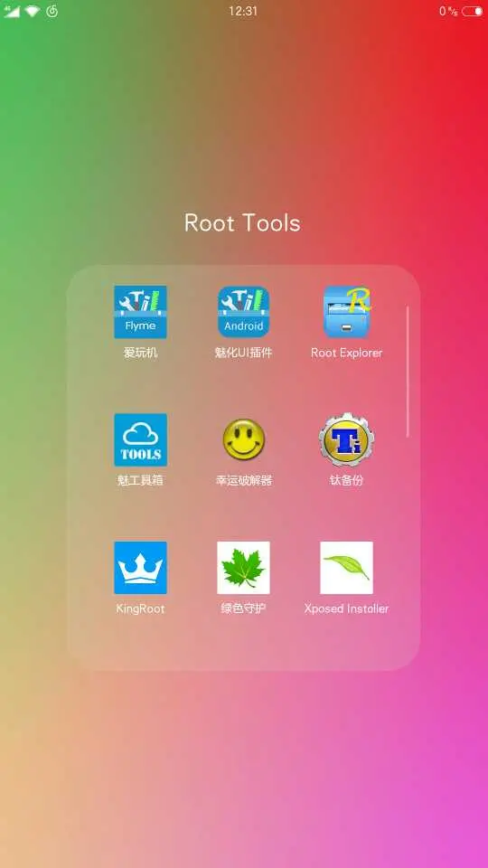Open Xposed Installer leaf icon
Screen dimensions: 488x868
(x=346, y=568)
